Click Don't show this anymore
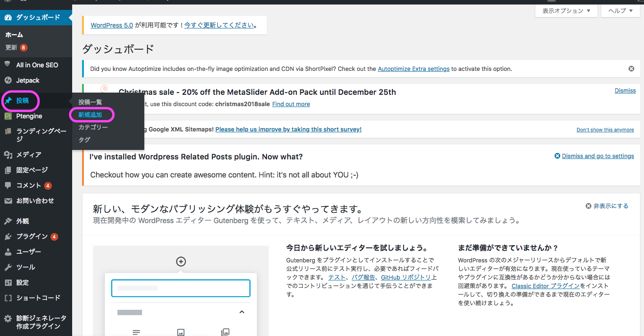644x336 pixels. 605,130
